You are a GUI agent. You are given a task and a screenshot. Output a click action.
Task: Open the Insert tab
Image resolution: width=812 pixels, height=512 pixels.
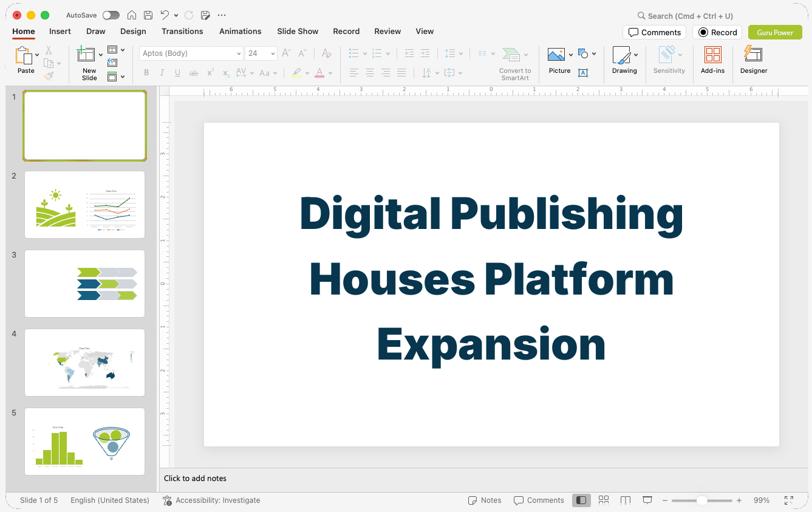click(x=60, y=31)
